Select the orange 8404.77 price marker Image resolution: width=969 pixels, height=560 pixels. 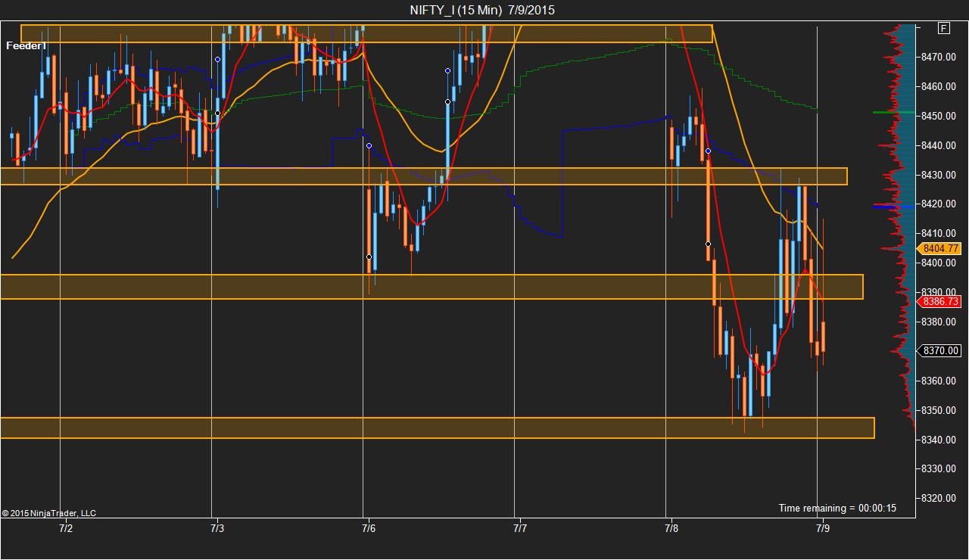[941, 248]
